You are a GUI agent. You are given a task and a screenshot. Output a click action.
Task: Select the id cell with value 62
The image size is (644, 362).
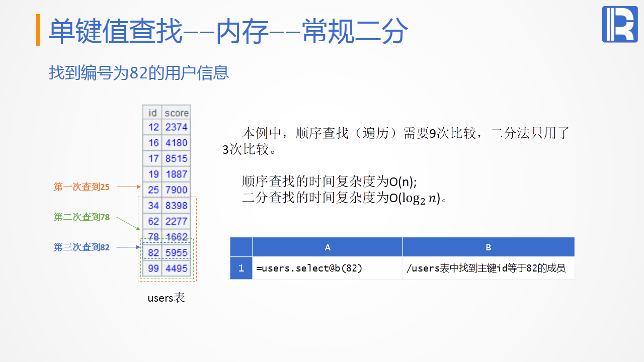tap(152, 221)
